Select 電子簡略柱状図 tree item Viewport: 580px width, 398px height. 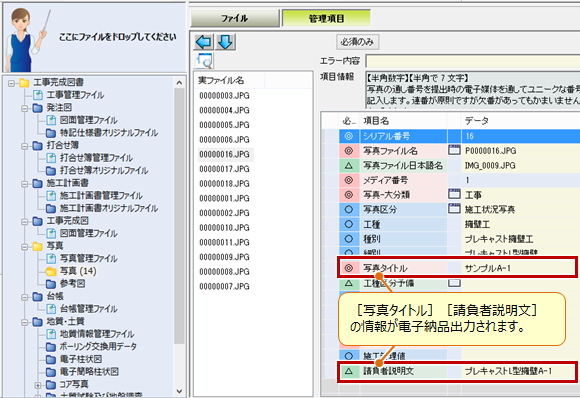[89, 372]
